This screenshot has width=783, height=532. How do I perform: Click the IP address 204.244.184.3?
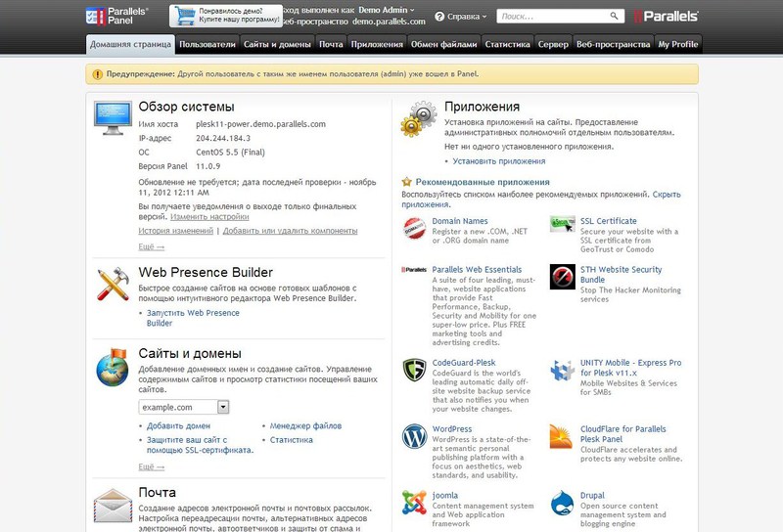point(223,138)
